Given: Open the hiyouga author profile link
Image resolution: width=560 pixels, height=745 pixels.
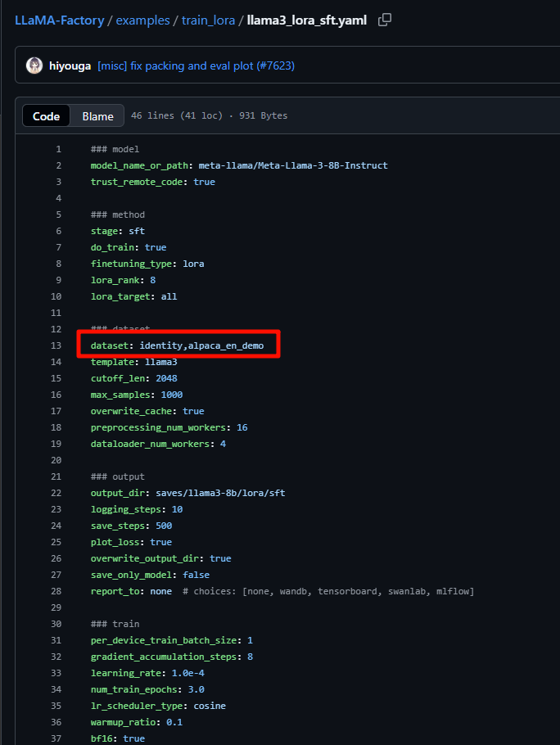Looking at the screenshot, I should click(x=70, y=65).
